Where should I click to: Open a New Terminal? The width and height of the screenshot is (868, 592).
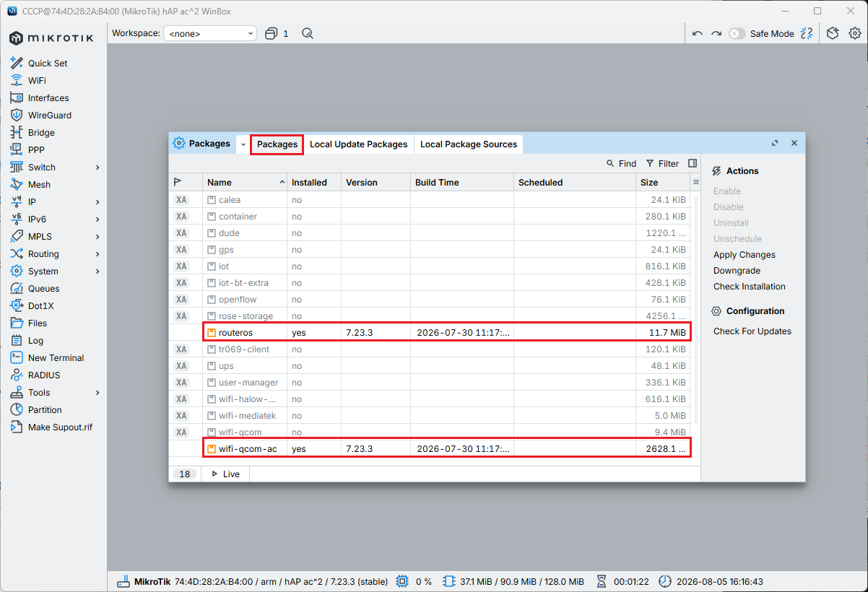coord(56,358)
